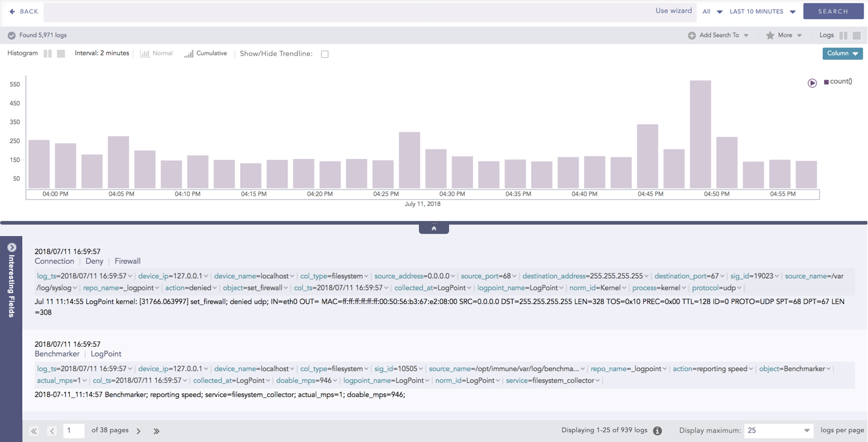Click the count() legend color swatch
This screenshot has width=868, height=442.
click(826, 82)
